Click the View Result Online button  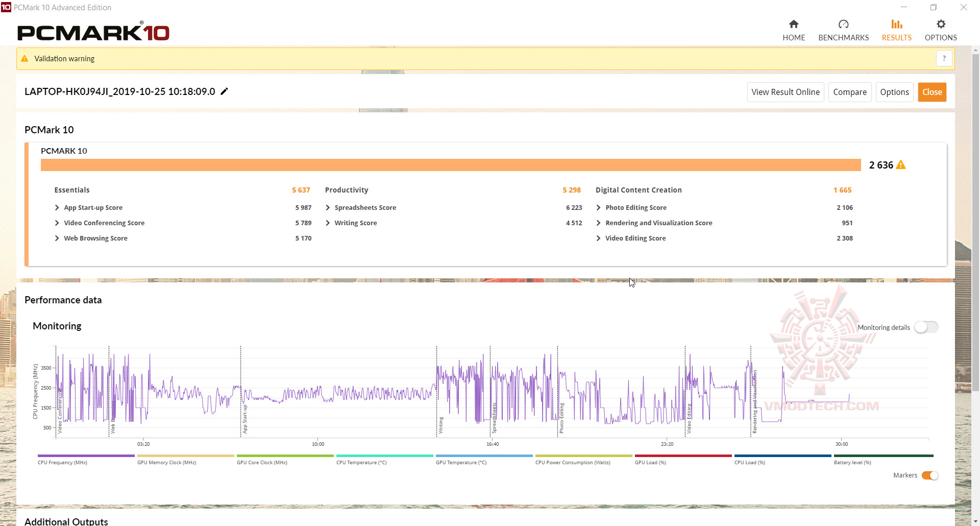pyautogui.click(x=785, y=92)
